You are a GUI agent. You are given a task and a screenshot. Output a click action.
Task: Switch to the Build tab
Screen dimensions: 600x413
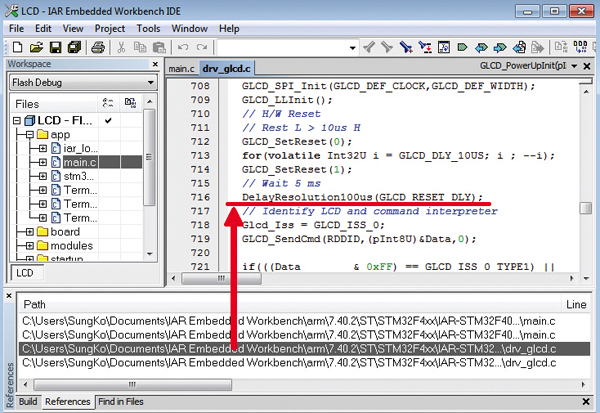tap(26, 402)
